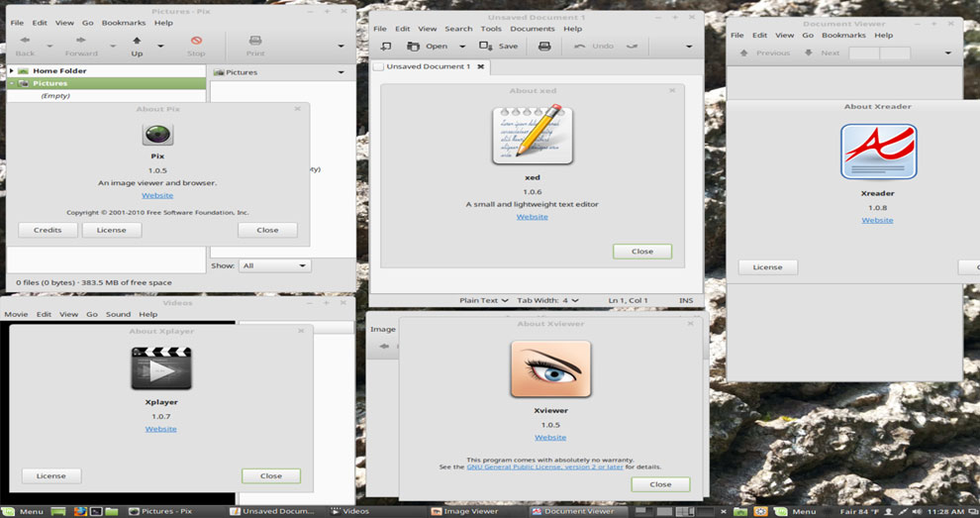
Task: Click the Redo arrow in xed toolbar
Action: point(632,47)
